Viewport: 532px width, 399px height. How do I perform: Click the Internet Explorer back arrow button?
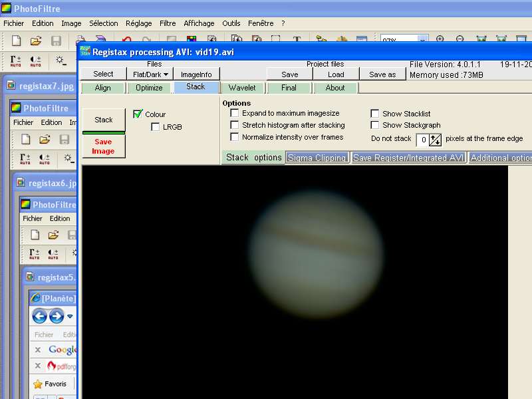[x=39, y=317]
